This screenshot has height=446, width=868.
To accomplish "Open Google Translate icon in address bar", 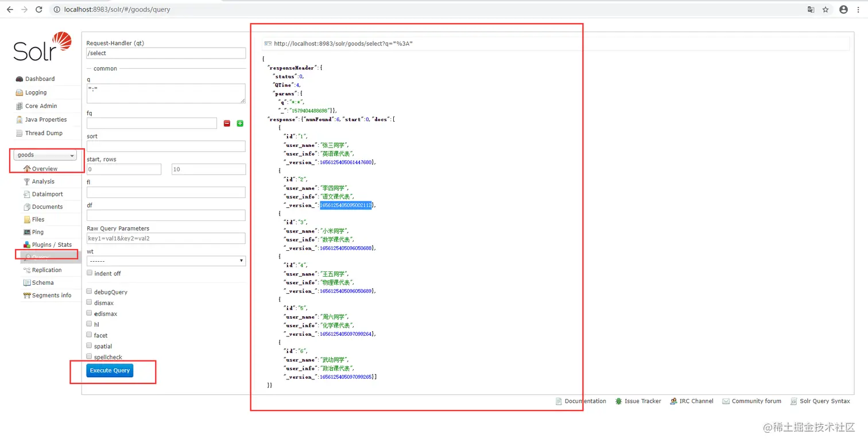I will pyautogui.click(x=811, y=9).
